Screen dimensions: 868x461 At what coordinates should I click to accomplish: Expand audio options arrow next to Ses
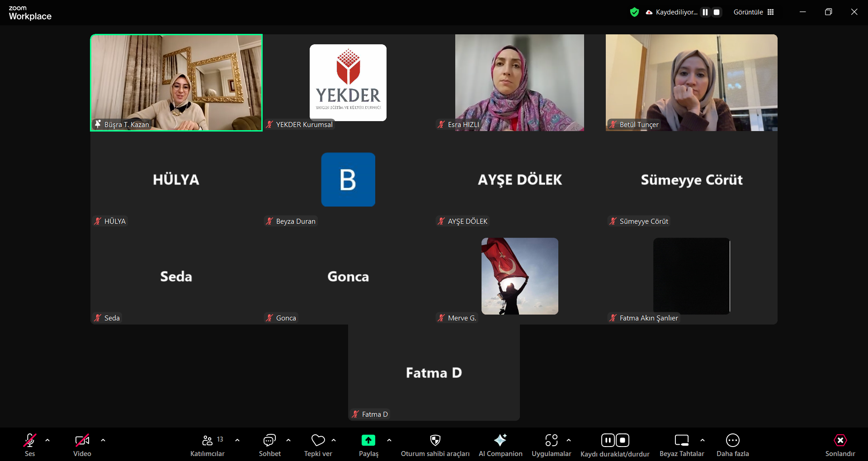coord(47,440)
